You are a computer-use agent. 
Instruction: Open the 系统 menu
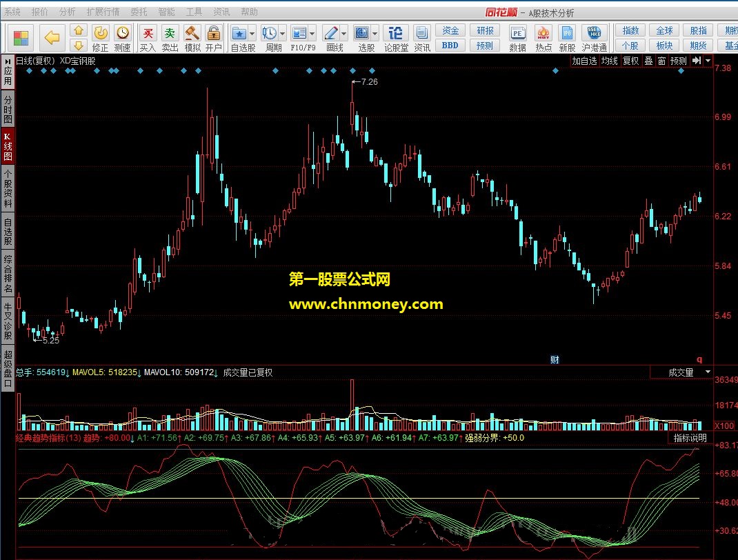pos(12,12)
